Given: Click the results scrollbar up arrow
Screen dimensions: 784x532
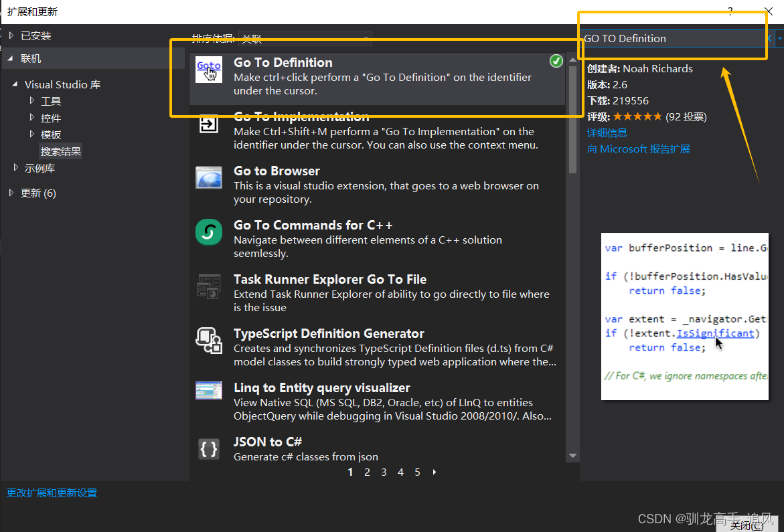Looking at the screenshot, I should point(573,60).
